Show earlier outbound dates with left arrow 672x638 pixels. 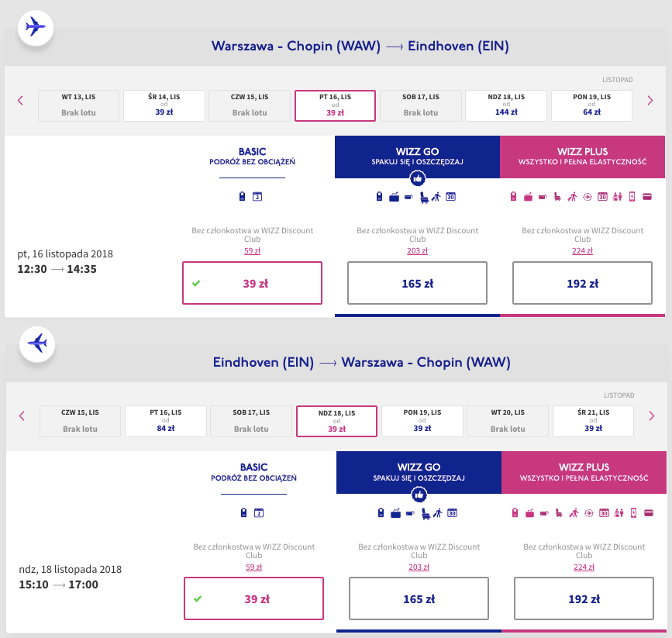pyautogui.click(x=21, y=100)
